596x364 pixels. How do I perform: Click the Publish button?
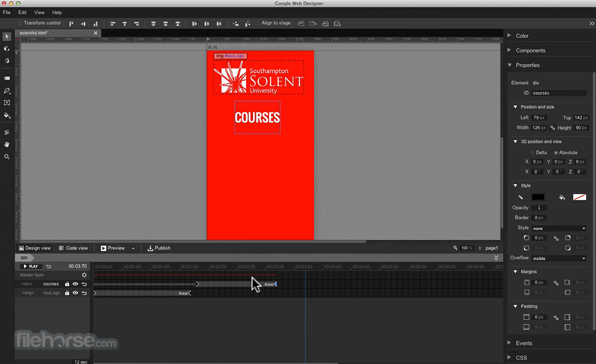pyautogui.click(x=159, y=248)
